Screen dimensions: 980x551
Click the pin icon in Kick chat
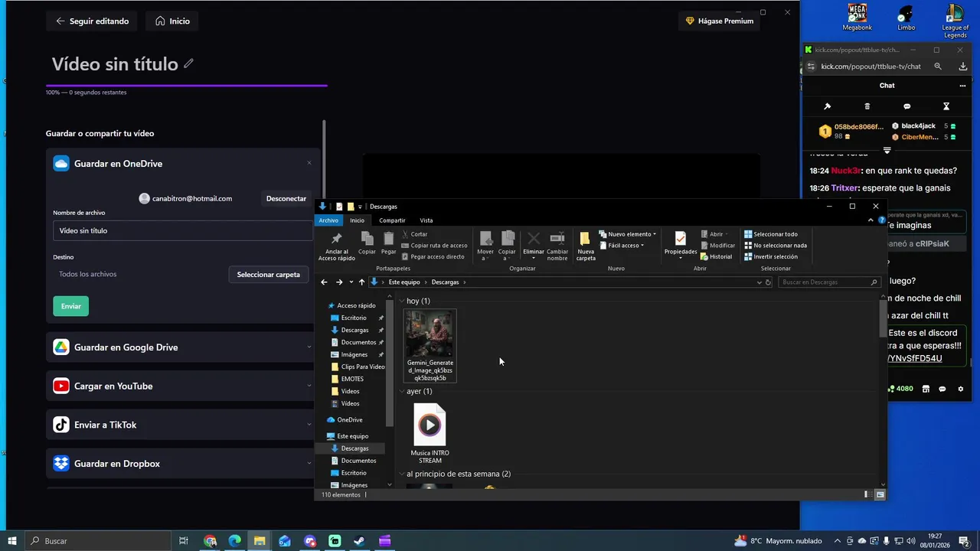[827, 106]
